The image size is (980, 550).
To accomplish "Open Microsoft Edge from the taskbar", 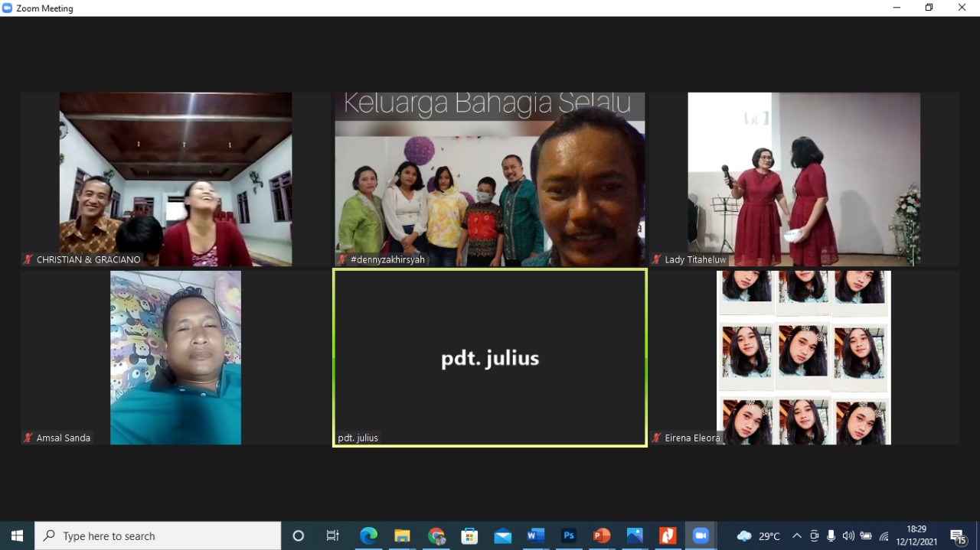I will click(368, 536).
